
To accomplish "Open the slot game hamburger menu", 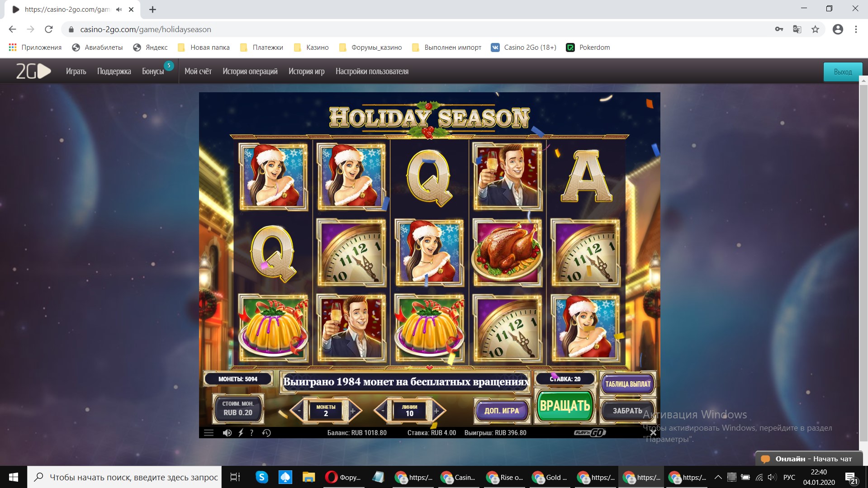I will (209, 433).
